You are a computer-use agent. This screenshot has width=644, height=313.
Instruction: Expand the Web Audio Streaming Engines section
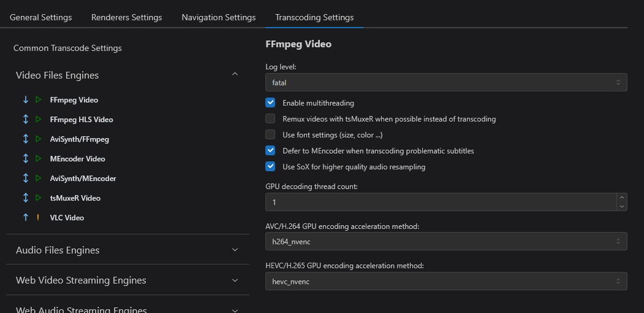click(235, 310)
